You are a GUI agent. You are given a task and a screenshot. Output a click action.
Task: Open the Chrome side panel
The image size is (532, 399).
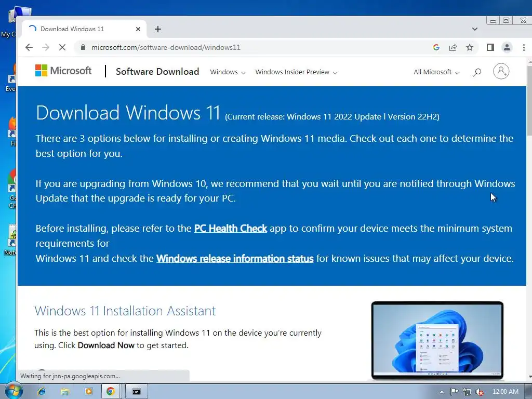[490, 47]
